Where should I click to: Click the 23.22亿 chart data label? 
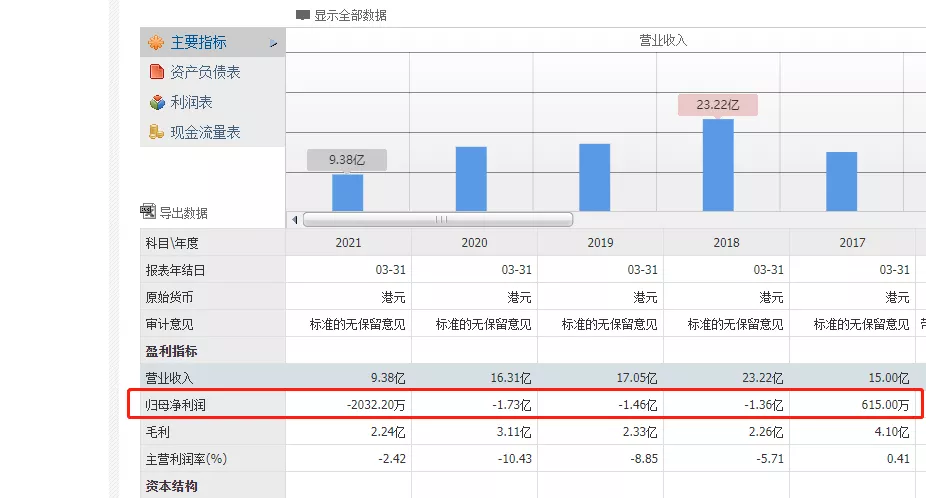(x=718, y=105)
